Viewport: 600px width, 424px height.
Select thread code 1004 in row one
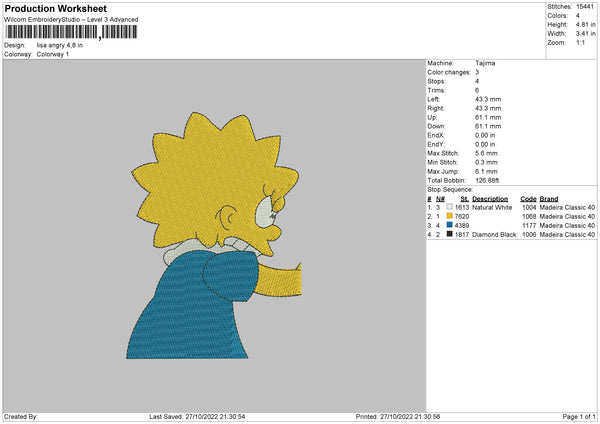[x=529, y=207]
